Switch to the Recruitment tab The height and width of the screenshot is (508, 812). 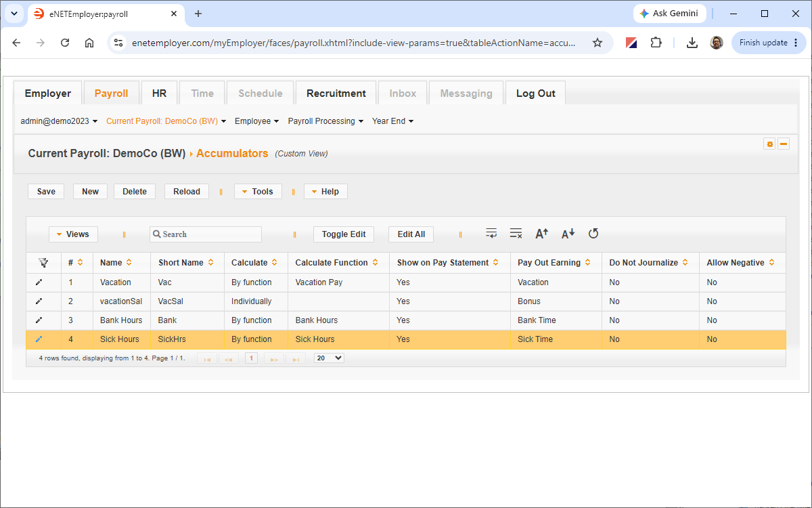pyautogui.click(x=336, y=93)
